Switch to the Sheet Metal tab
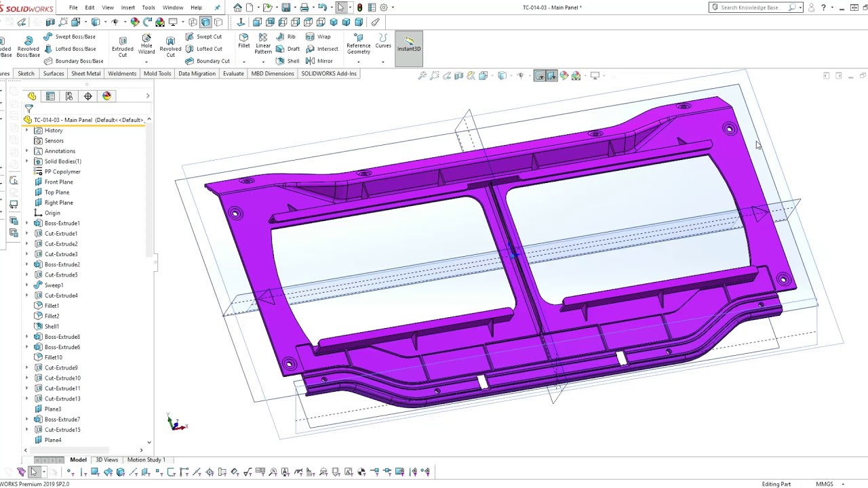The image size is (868, 488). [85, 73]
